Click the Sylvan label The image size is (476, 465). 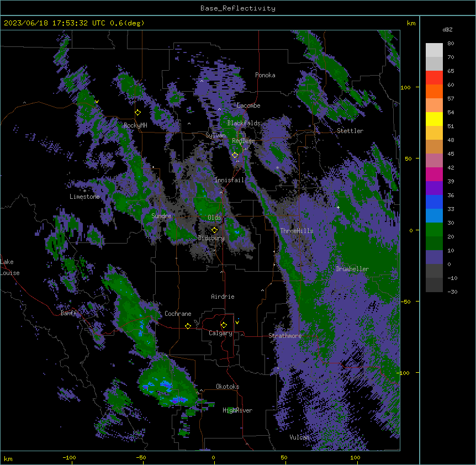click(215, 135)
